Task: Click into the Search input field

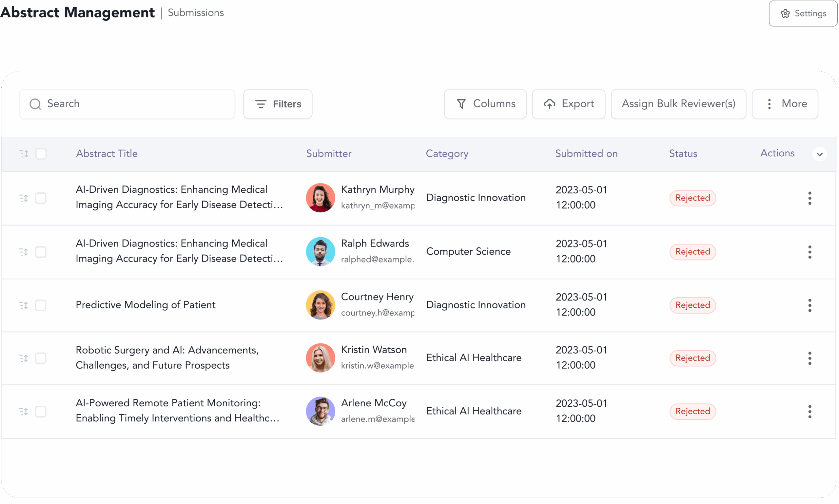Action: click(x=136, y=104)
